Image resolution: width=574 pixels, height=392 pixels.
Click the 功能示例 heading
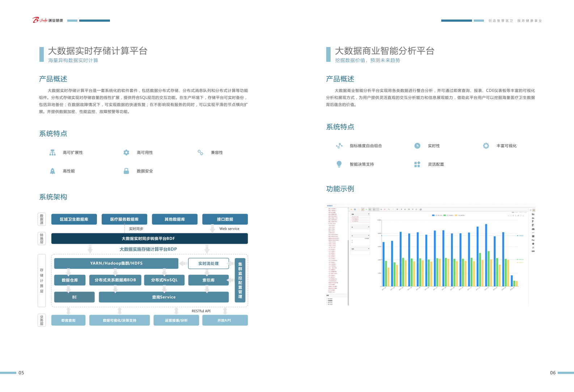coord(340,189)
